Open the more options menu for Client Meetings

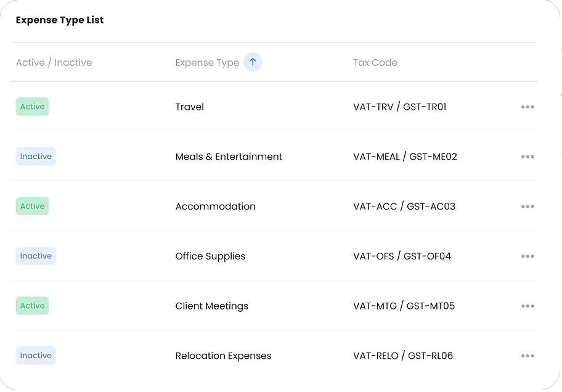527,306
